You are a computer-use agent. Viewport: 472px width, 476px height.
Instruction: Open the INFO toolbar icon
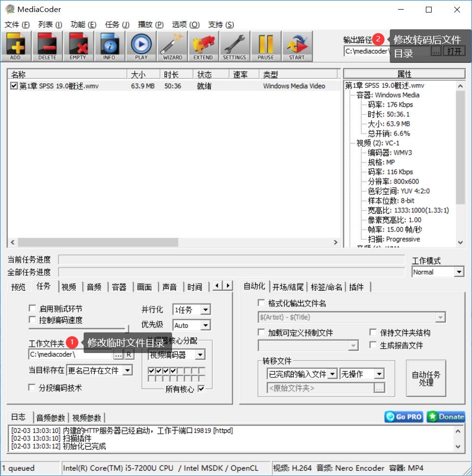click(x=109, y=46)
